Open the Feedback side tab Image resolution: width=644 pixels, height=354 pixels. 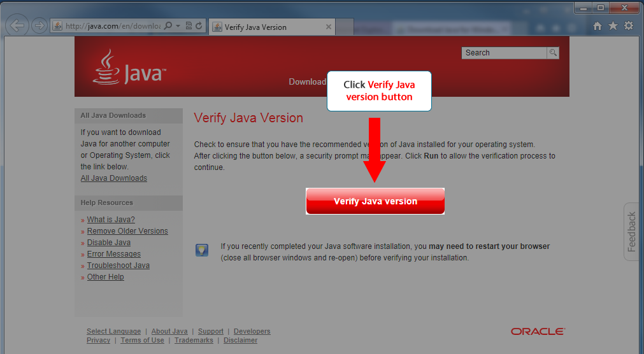(x=631, y=232)
